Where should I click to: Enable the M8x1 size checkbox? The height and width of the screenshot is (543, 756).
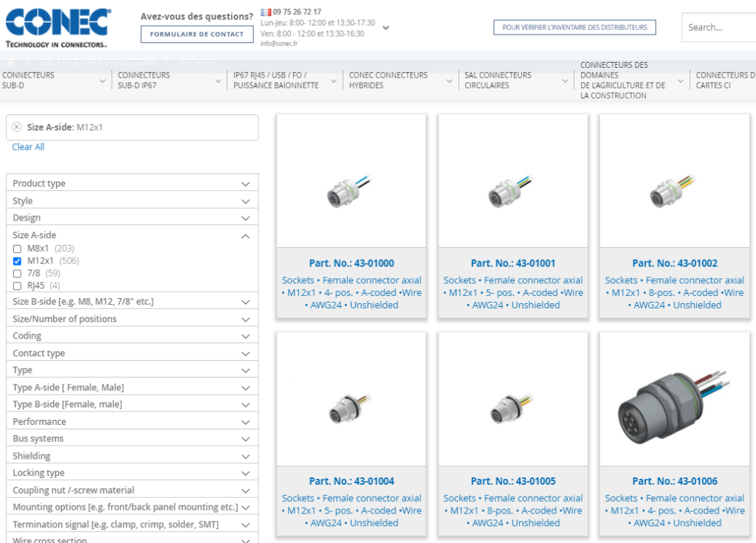(17, 249)
